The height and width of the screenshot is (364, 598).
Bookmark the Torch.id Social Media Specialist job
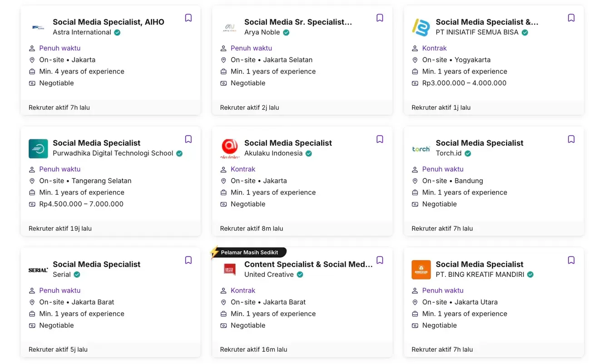(x=571, y=138)
